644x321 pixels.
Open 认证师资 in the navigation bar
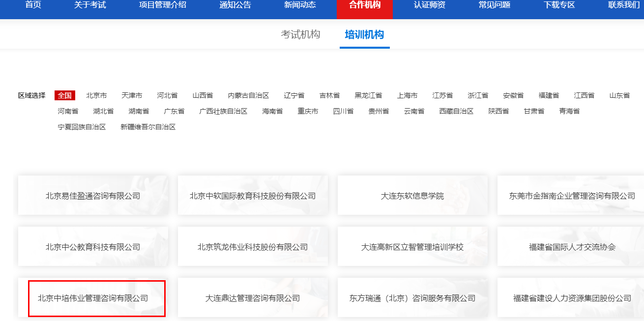tap(430, 5)
